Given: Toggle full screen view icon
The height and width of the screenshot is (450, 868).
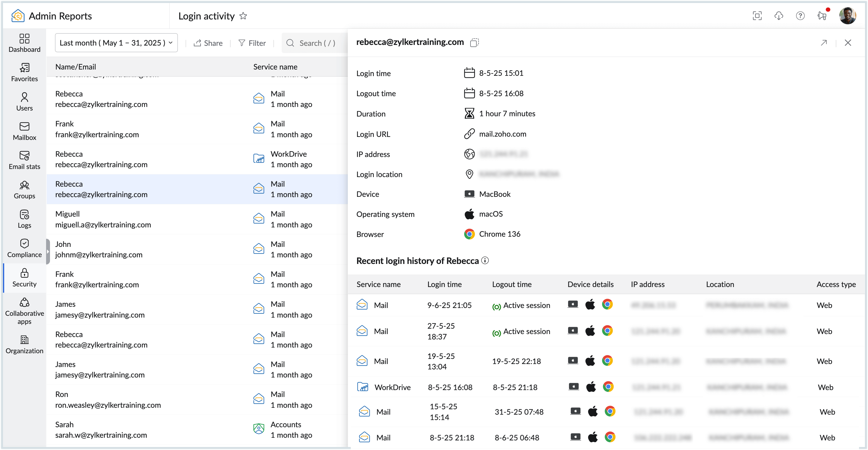Looking at the screenshot, I should pos(757,16).
